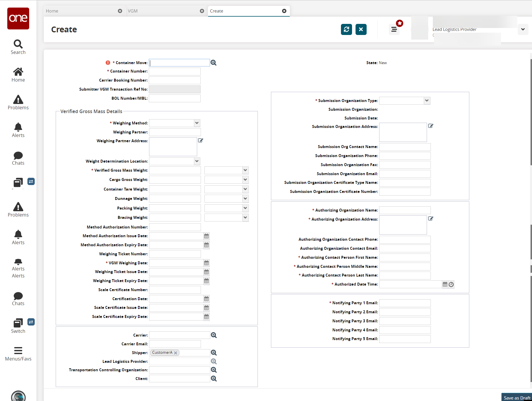The image size is (532, 401).
Task: Click the refresh icon in the Create header
Action: tap(346, 29)
